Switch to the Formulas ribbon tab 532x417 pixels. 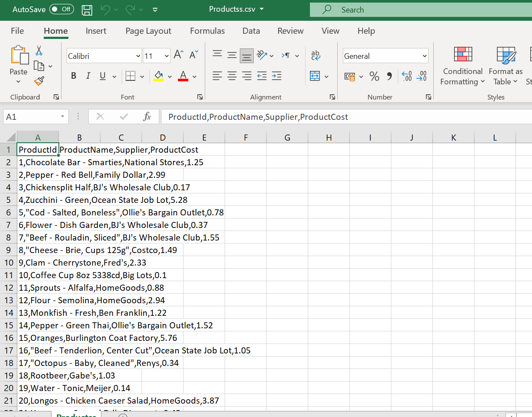coord(207,31)
